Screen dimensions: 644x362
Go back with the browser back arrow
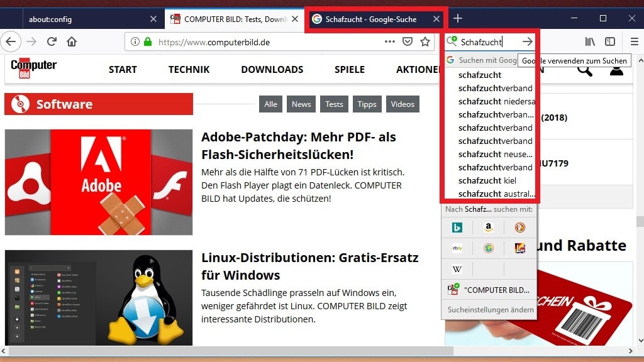[x=11, y=41]
